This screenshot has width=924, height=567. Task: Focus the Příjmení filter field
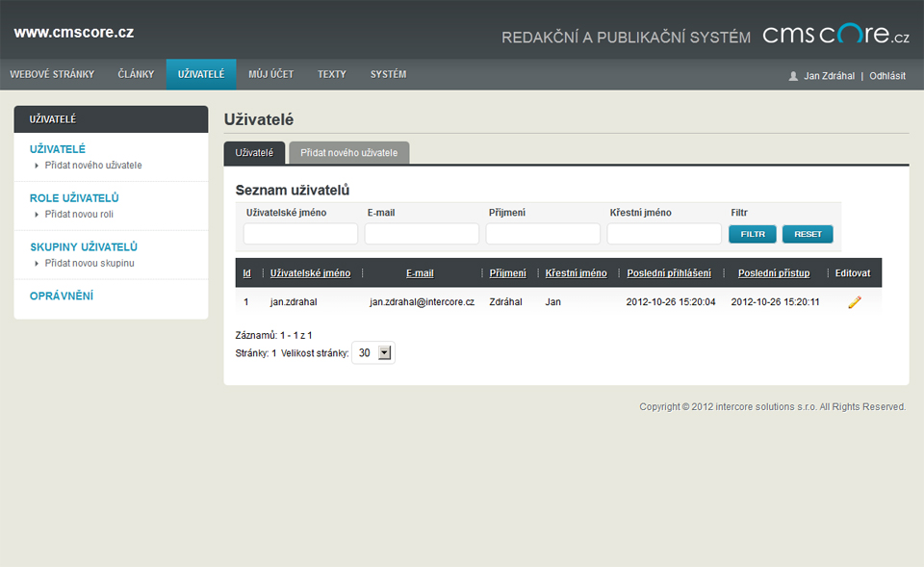543,234
